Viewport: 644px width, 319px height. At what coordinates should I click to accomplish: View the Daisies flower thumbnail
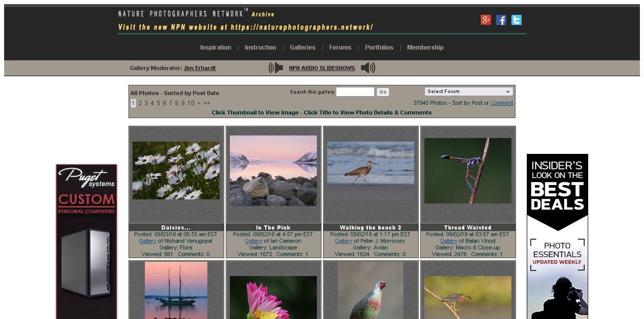click(x=176, y=170)
